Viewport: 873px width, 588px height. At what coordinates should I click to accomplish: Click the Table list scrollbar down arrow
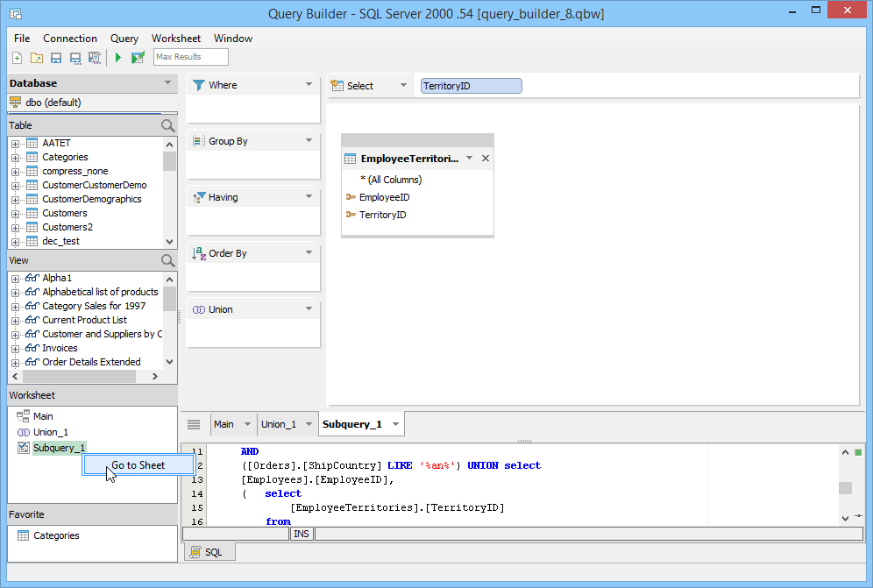point(170,242)
